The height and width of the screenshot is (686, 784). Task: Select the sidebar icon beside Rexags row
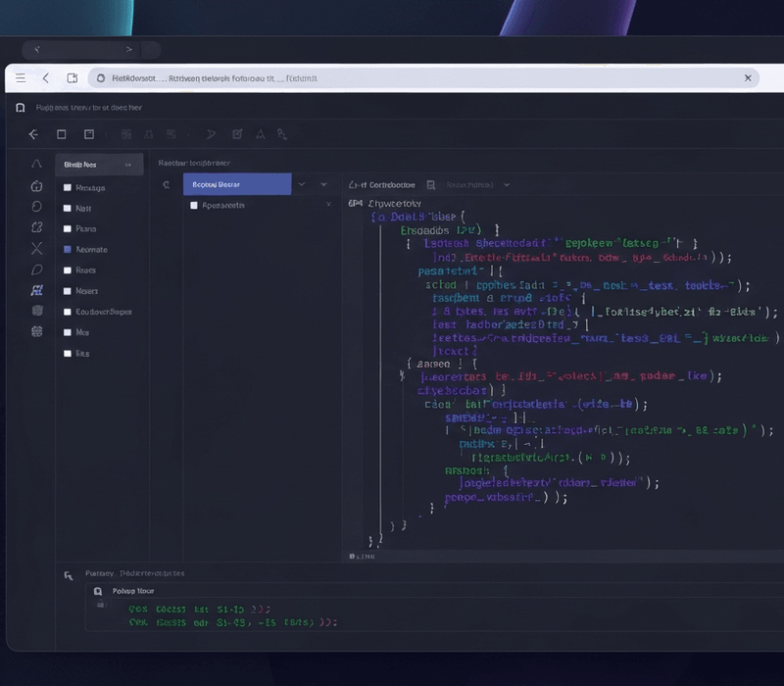click(x=36, y=186)
